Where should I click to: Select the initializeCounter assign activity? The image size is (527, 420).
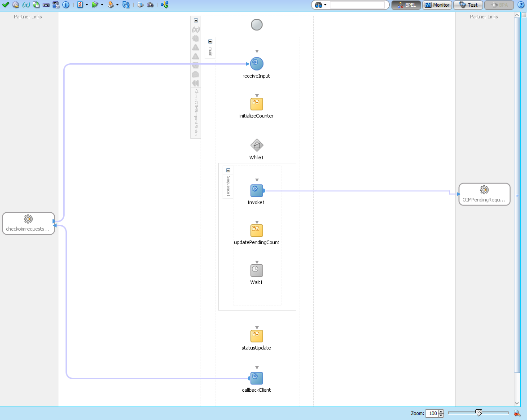tap(256, 104)
